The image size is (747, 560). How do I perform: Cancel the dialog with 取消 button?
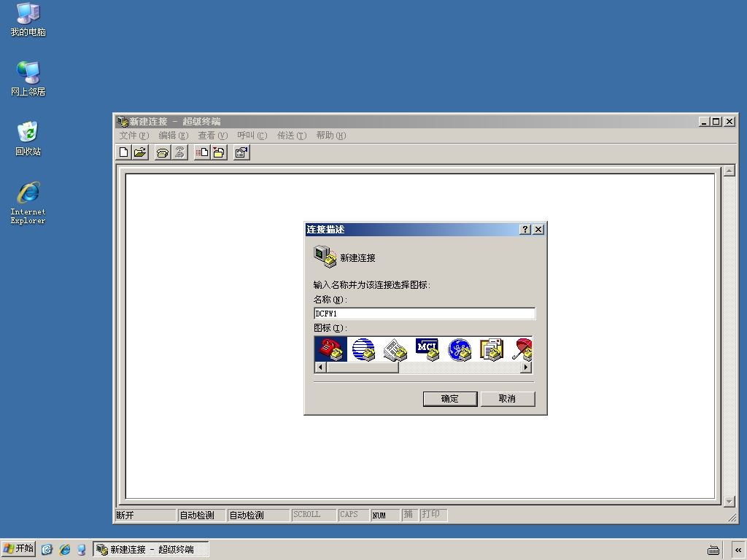pyautogui.click(x=508, y=399)
